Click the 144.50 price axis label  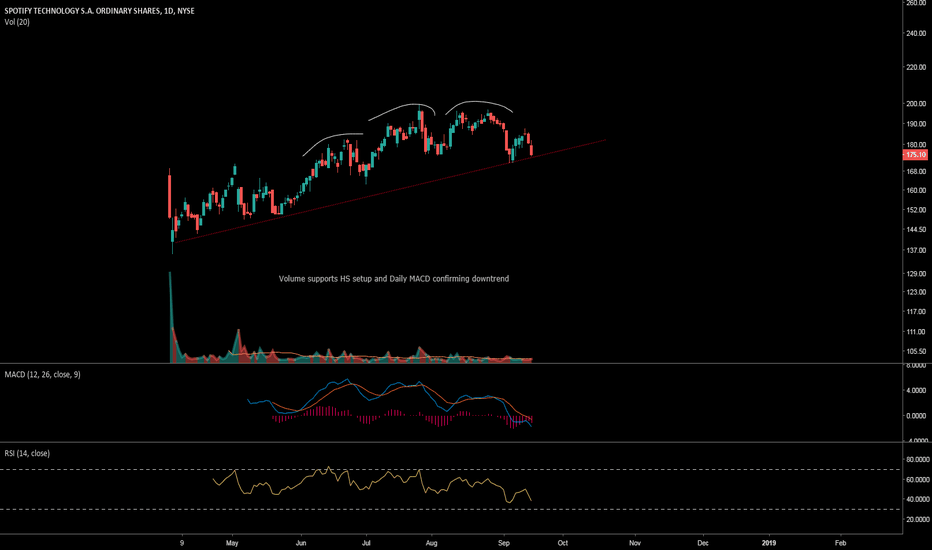pos(916,230)
